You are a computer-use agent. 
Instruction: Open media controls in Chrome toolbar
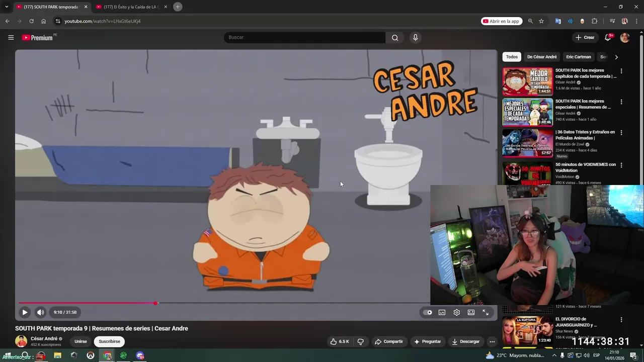pyautogui.click(x=612, y=21)
